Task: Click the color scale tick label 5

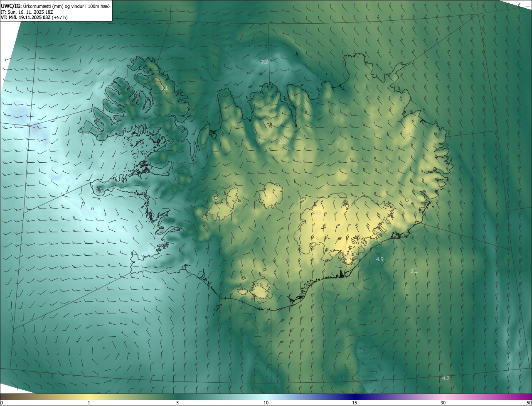Action: (177, 403)
